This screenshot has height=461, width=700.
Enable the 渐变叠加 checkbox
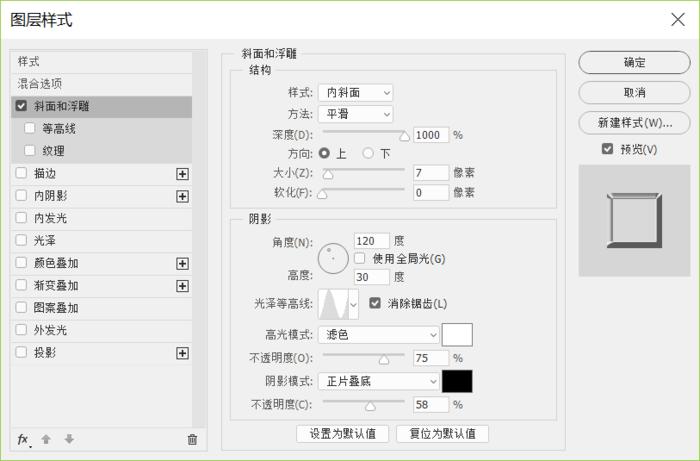point(21,285)
